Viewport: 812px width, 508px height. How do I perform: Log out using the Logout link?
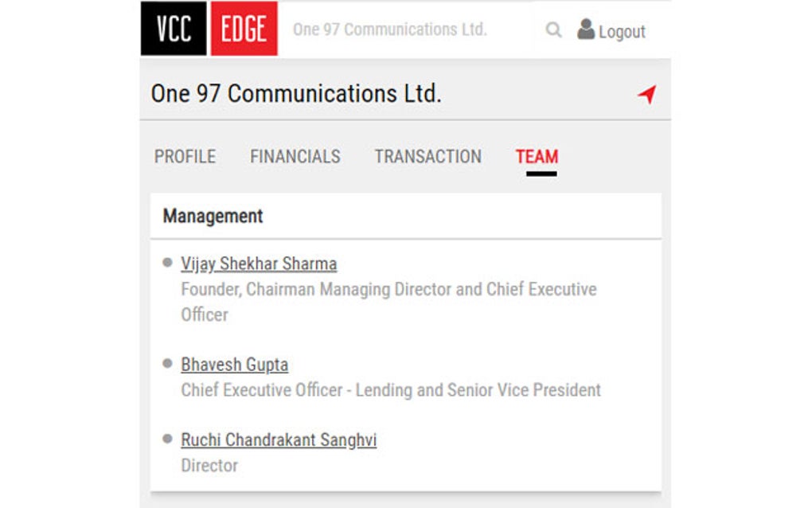(x=622, y=32)
